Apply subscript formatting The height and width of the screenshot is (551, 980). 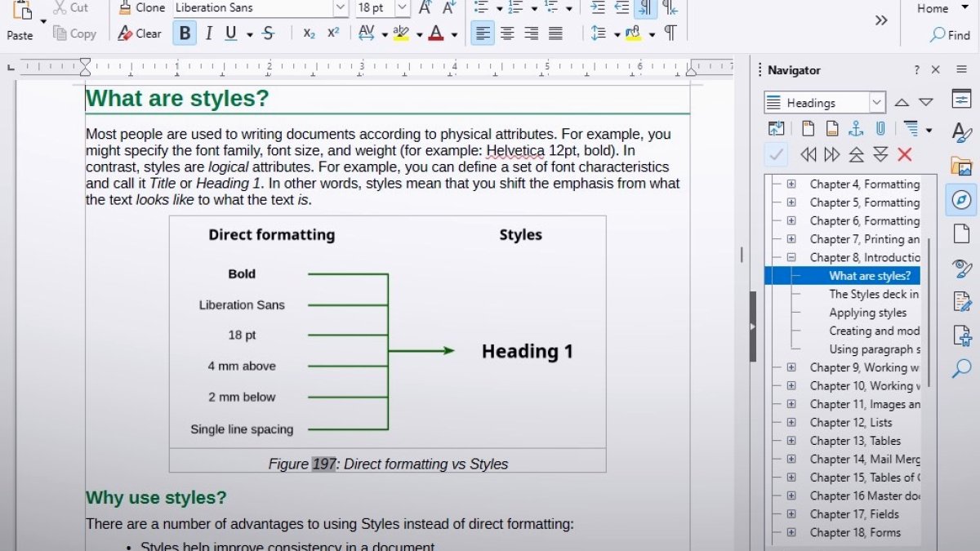(x=309, y=33)
